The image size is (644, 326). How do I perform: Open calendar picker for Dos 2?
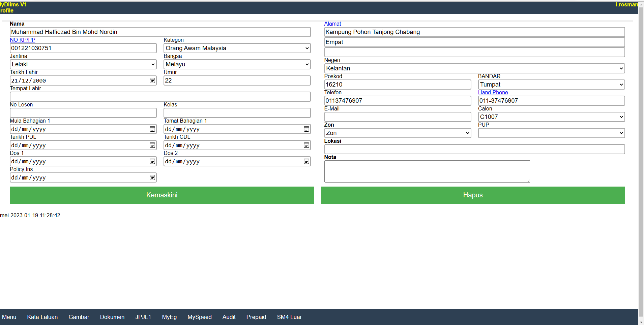click(x=306, y=161)
